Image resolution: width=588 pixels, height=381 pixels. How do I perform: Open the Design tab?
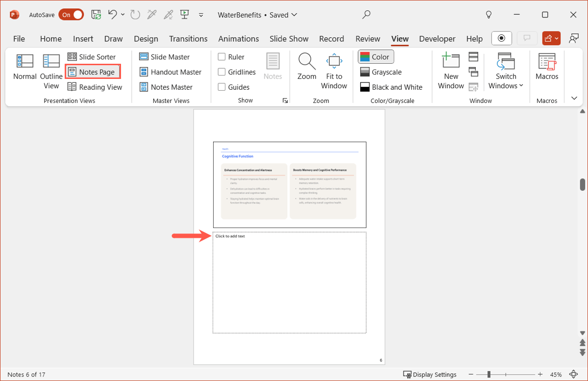[x=146, y=39]
